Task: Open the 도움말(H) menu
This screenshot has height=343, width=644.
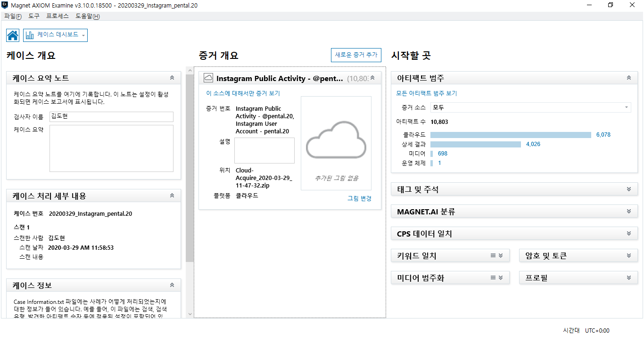Action: (x=88, y=16)
